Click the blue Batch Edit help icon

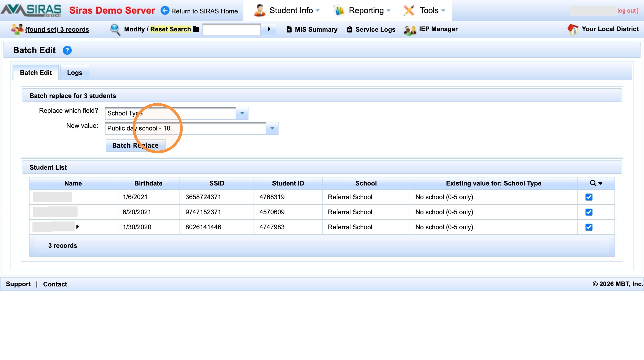(67, 50)
